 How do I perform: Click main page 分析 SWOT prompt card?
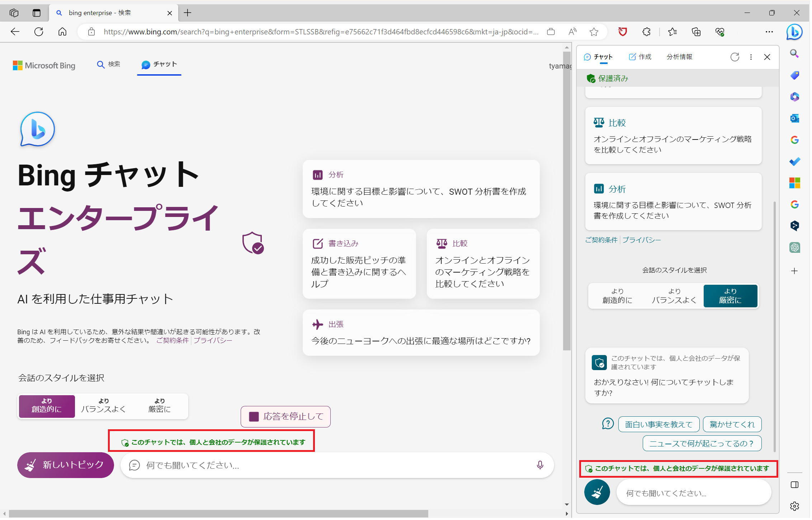(x=421, y=189)
